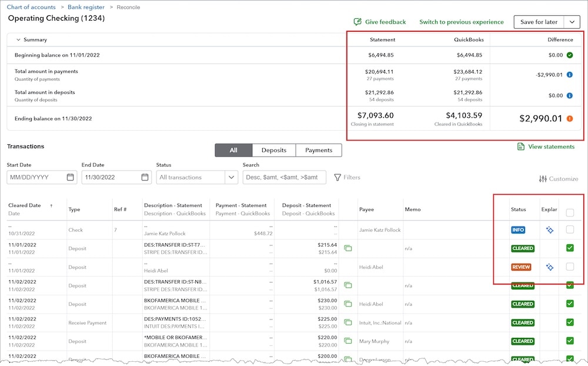Image resolution: width=588 pixels, height=366 pixels.
Task: Click the Memo column header
Action: tap(413, 209)
